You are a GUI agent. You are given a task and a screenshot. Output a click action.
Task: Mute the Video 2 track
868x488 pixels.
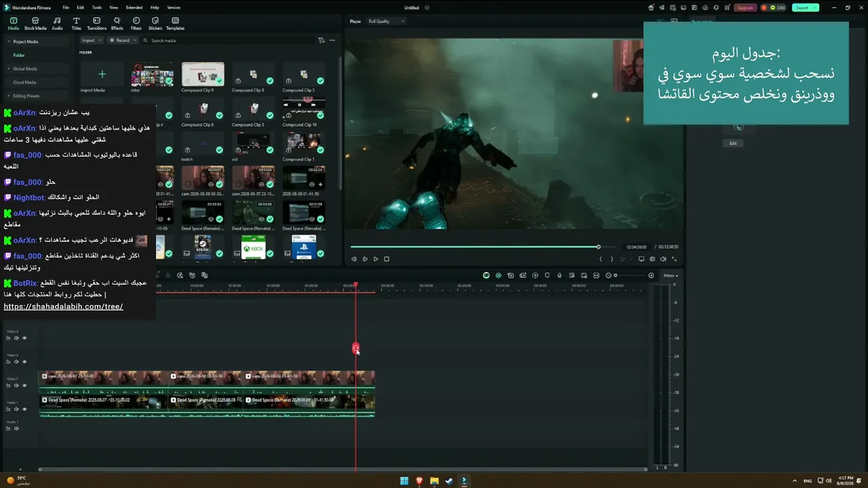click(17, 385)
